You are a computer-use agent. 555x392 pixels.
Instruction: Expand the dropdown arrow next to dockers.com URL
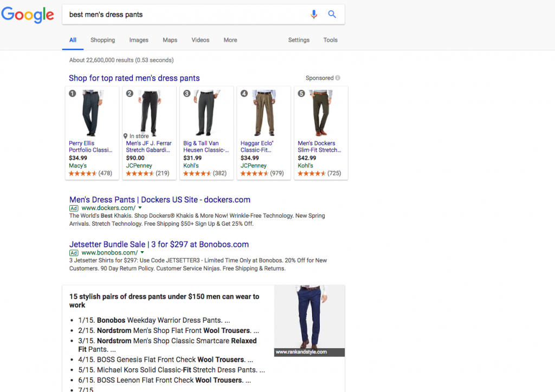click(140, 208)
